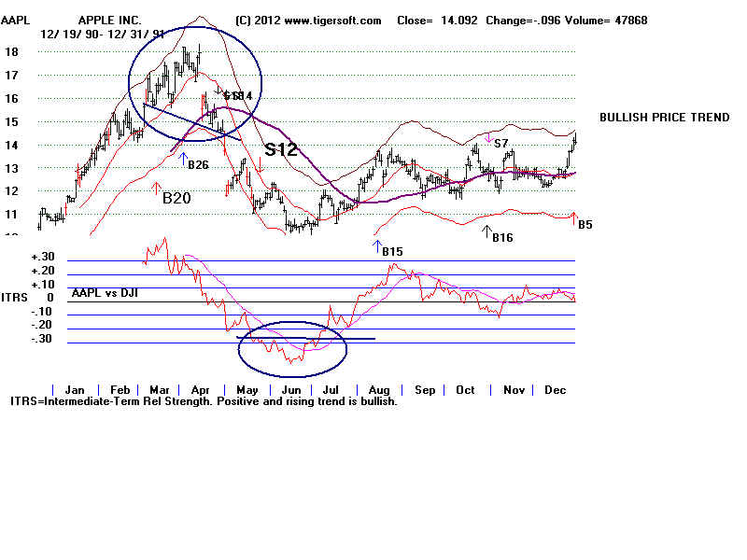Viewport: 747px width, 560px height.
Task: Toggle the blue ellipse highlighting the price peak
Action: coord(196,84)
